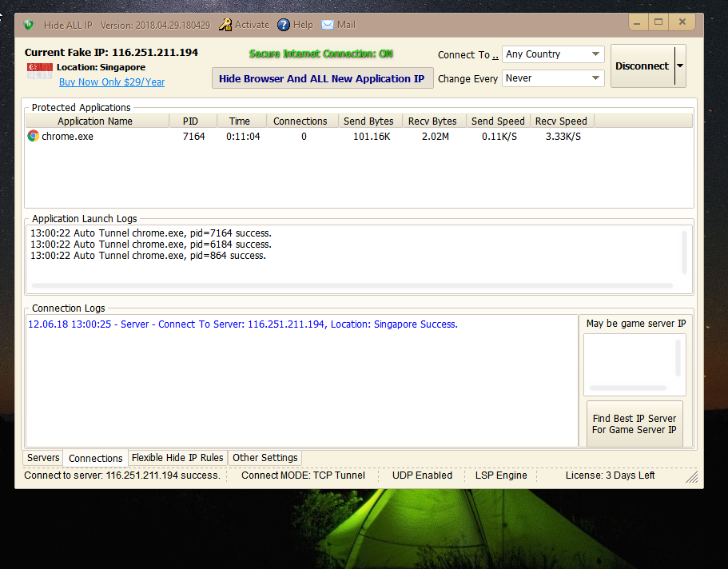Sort by the Send Speed column header

[498, 121]
